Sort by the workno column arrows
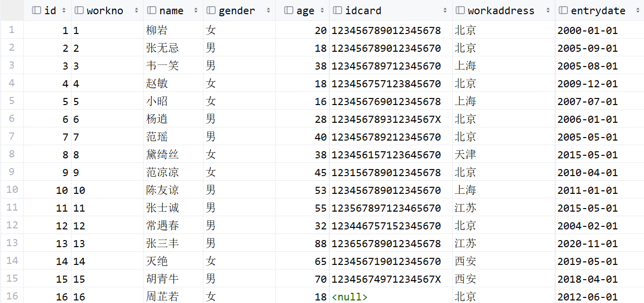The height and width of the screenshot is (303, 644). (137, 11)
